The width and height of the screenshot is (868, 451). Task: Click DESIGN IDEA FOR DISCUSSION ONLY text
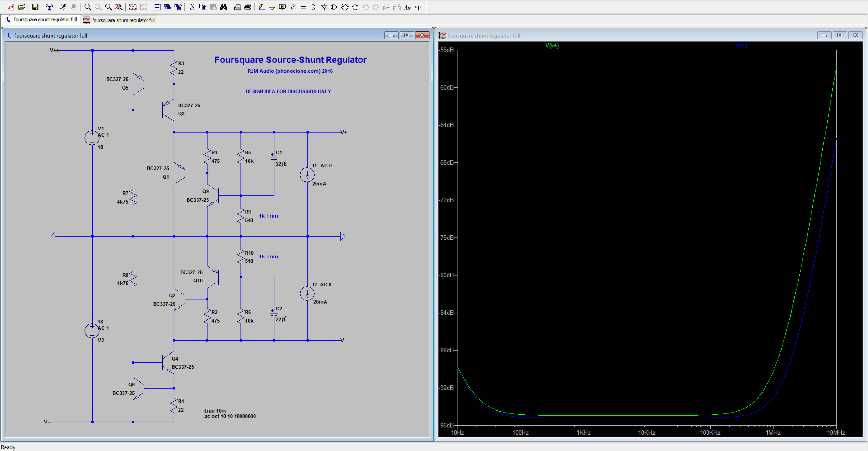pos(288,91)
